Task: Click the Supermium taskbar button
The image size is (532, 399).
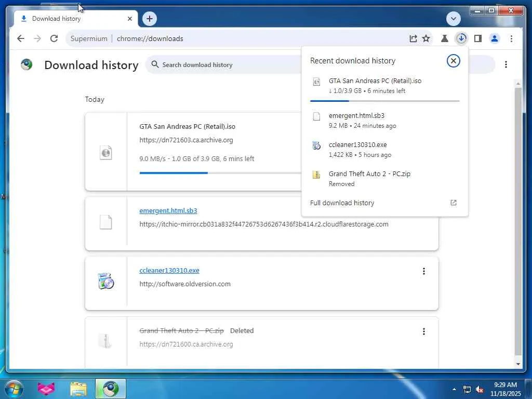Action: pos(111,389)
